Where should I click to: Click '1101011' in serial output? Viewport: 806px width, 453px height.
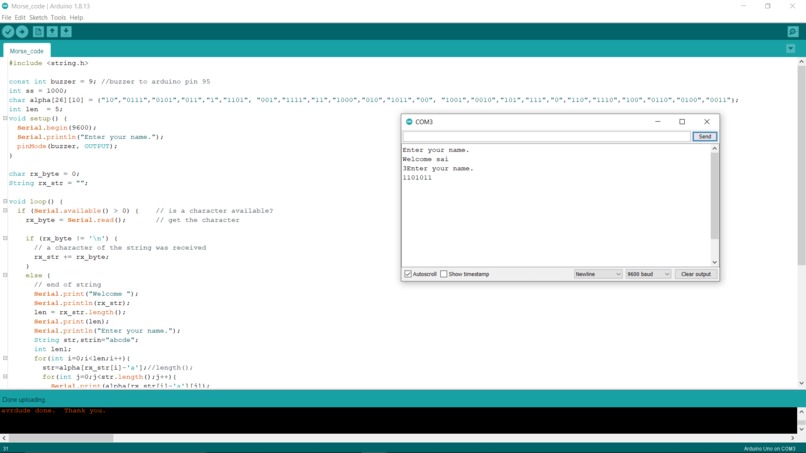[x=417, y=178]
